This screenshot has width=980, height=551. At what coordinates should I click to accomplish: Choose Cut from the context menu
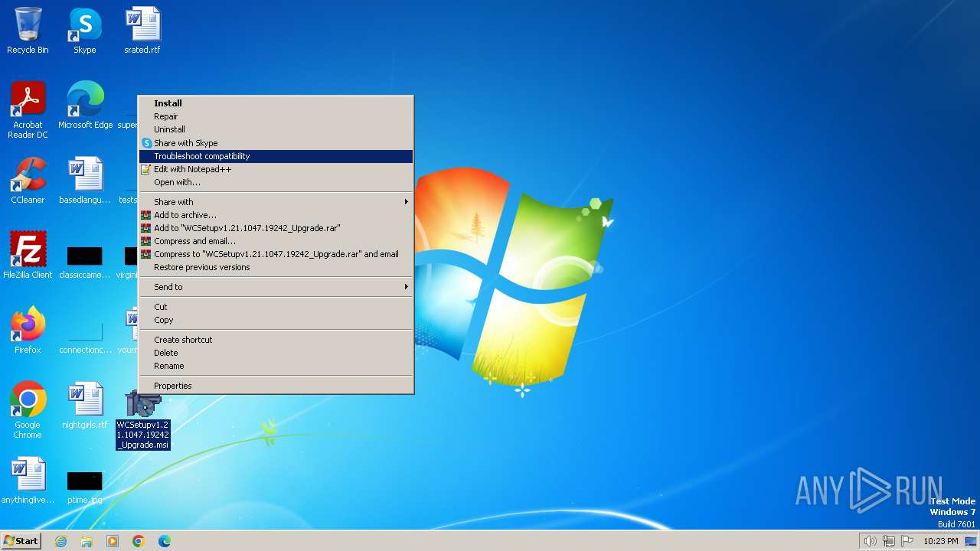coord(276,307)
